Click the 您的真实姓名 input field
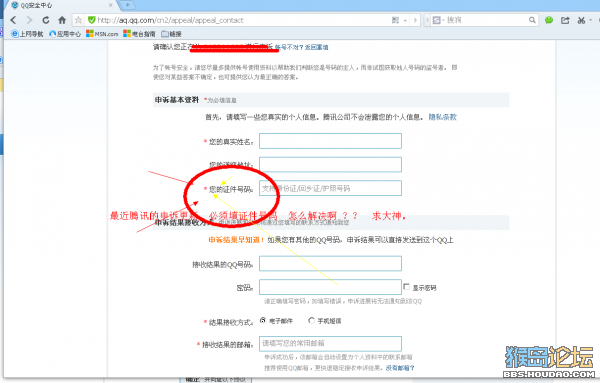600x383 pixels. [330, 141]
